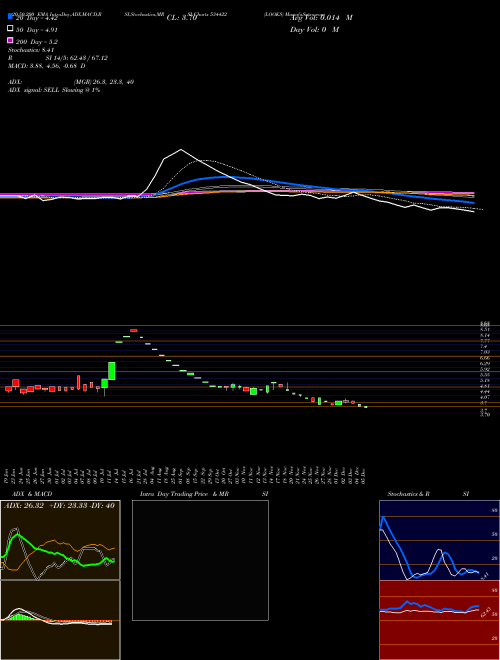Click the 'Intra Day Trading Price & MR' title

coord(184,494)
